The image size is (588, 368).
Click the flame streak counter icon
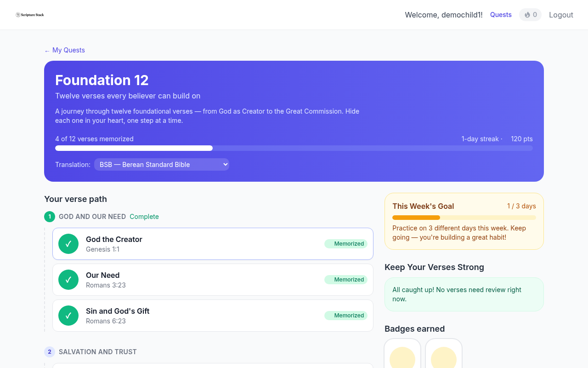pos(527,15)
